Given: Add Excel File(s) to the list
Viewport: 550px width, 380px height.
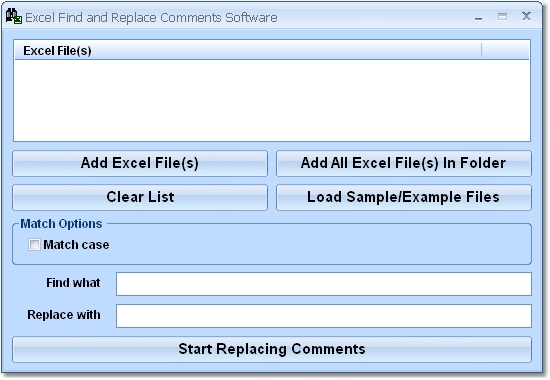Looking at the screenshot, I should coord(140,164).
